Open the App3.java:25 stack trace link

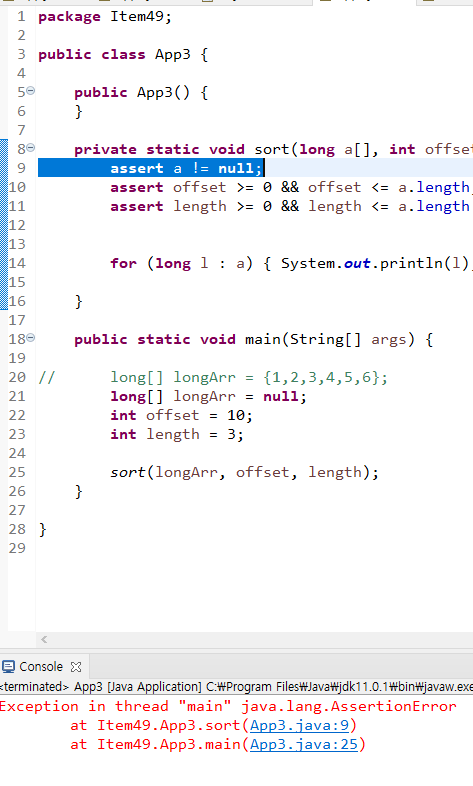pyautogui.click(x=304, y=744)
